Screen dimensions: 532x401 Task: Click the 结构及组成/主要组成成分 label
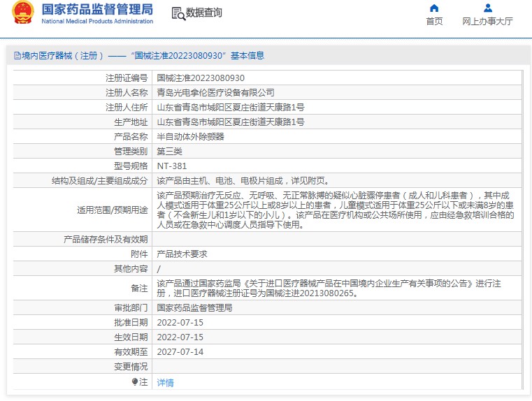pyautogui.click(x=100, y=181)
